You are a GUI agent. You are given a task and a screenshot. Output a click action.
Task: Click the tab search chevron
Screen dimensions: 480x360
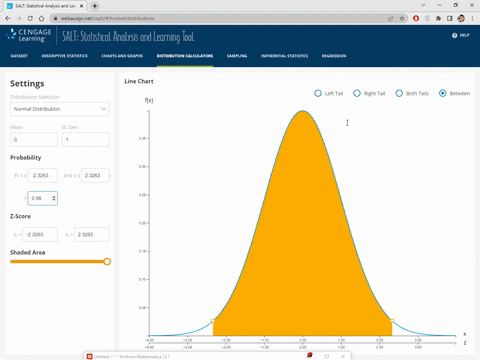(x=423, y=5)
